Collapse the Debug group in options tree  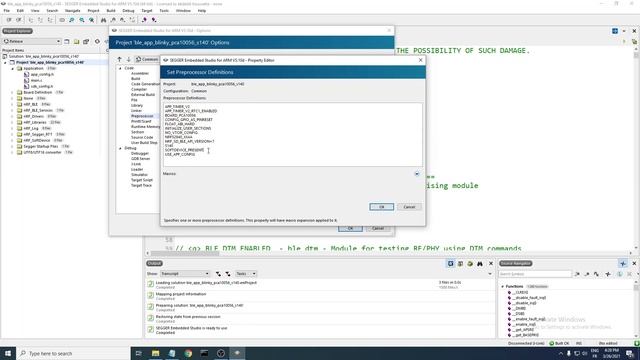[120, 148]
